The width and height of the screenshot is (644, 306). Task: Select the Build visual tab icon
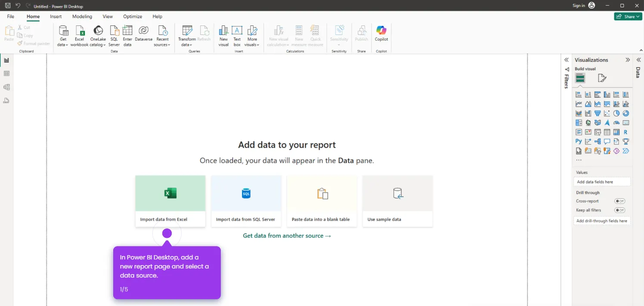pyautogui.click(x=580, y=78)
